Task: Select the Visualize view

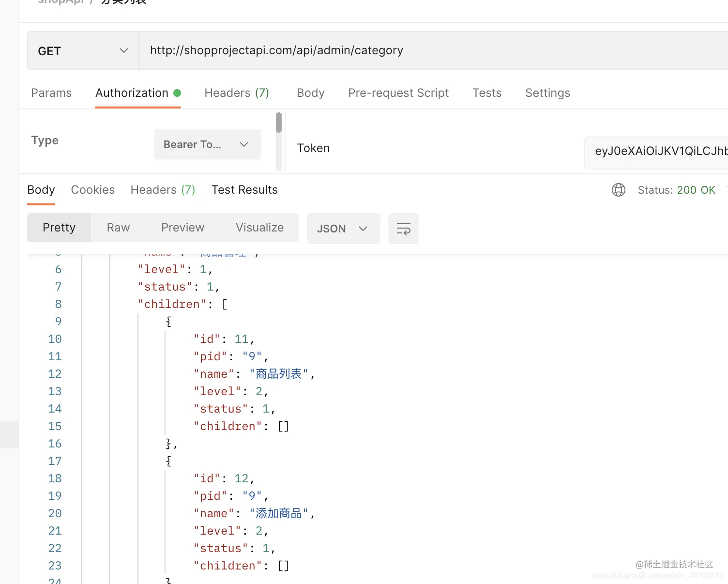Action: pos(260,228)
